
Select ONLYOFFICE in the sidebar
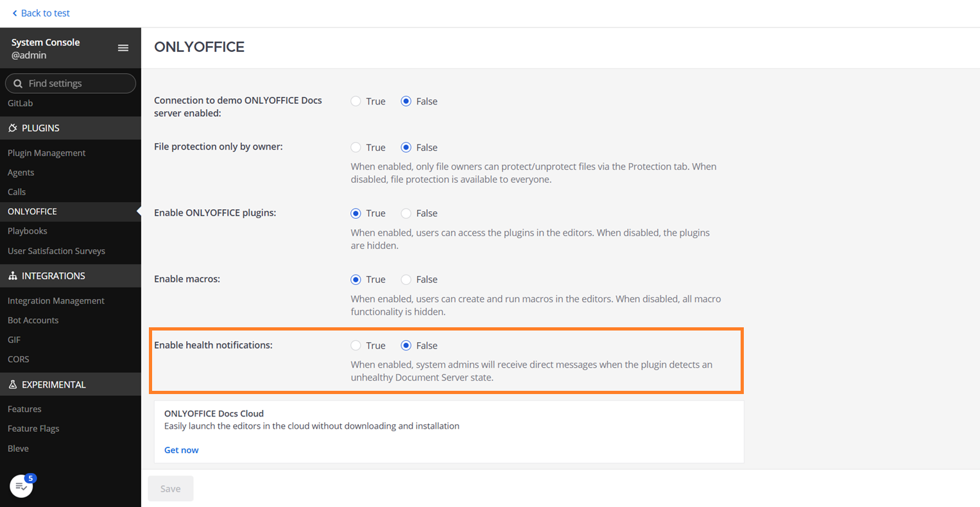[32, 211]
